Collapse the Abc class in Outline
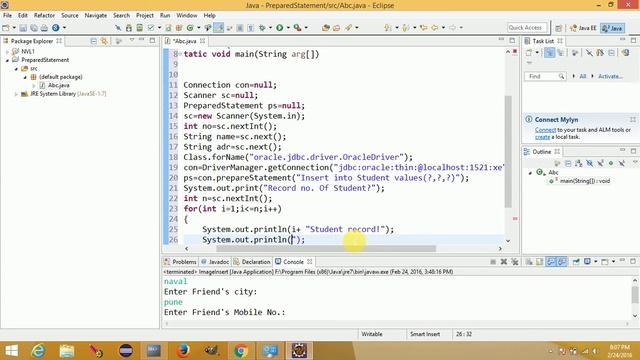Screen dimensions: 640x360 [x=530, y=173]
